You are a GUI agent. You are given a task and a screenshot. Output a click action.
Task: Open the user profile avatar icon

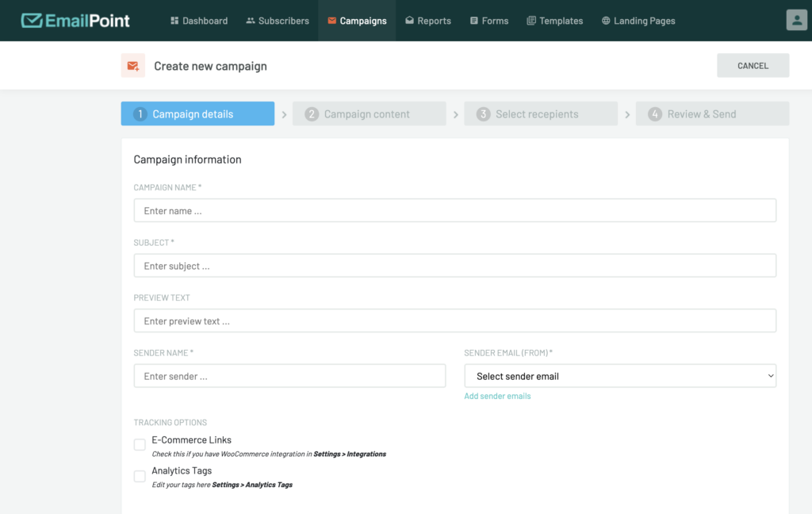[795, 21]
